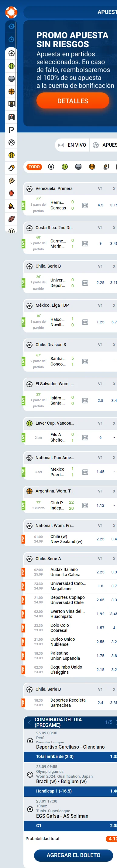The width and height of the screenshot is (117, 868).
Task: Click the AGREGAR EL BOLETO button
Action: click(73, 855)
